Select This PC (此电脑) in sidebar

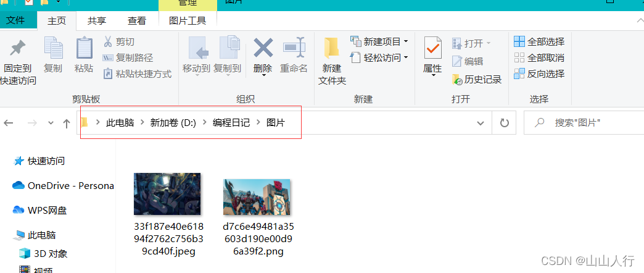pos(35,235)
